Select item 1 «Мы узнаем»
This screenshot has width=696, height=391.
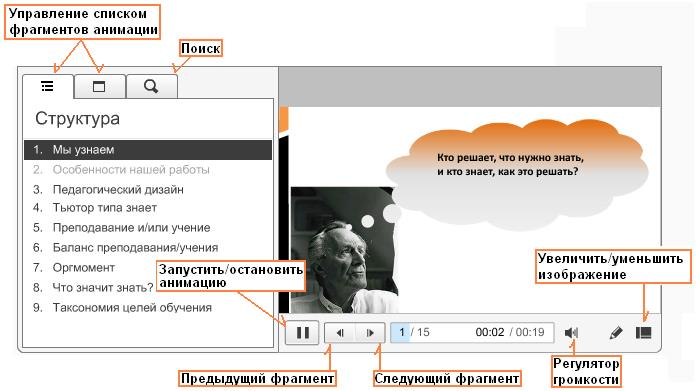point(148,150)
